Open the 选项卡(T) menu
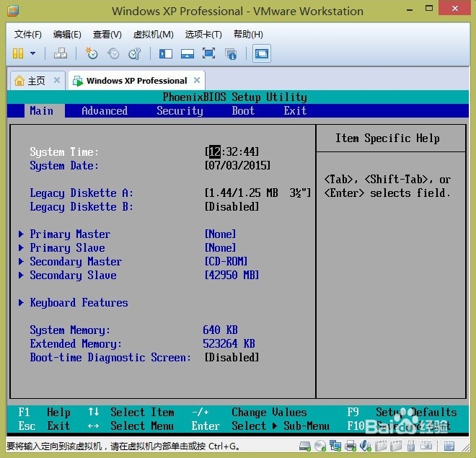This screenshot has width=476, height=458. click(x=203, y=35)
